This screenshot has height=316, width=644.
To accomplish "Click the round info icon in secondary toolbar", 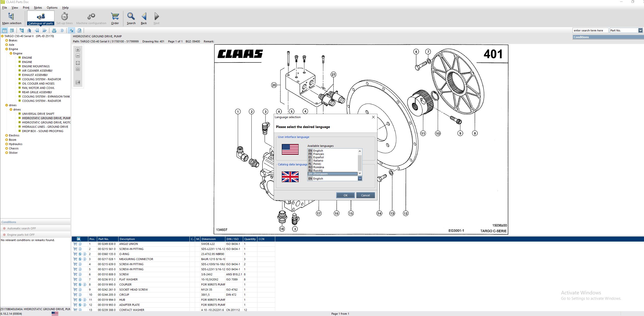I will pos(62,30).
